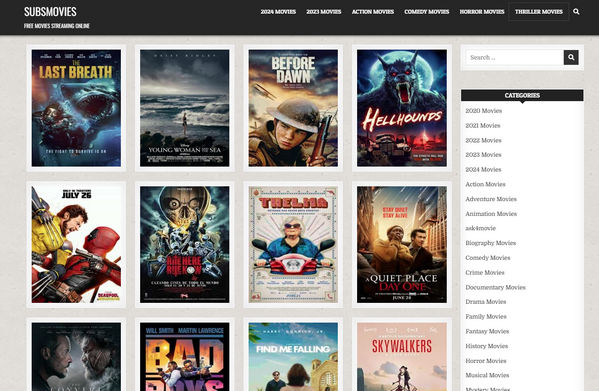
Task: Open the Deadpool and Wolverine poster
Action: [x=76, y=244]
